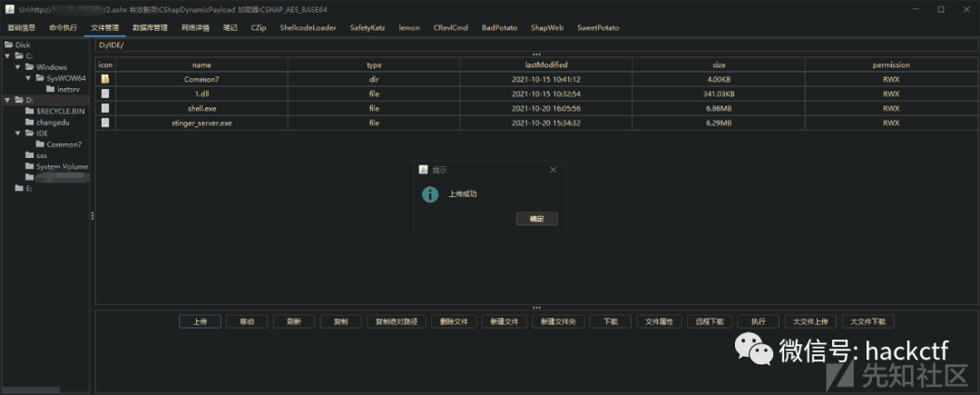Viewport: 980px width, 395px height.
Task: Open the ShellcodeLoader tab
Action: tap(308, 28)
